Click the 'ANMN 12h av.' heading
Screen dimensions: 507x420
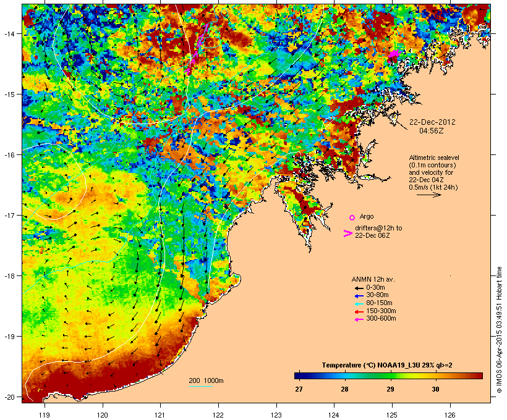(373, 279)
